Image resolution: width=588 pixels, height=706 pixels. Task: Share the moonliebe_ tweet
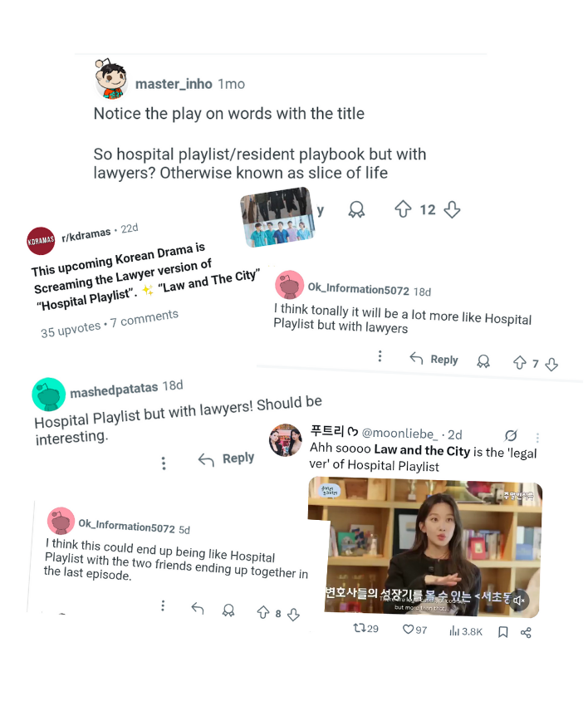point(526,633)
